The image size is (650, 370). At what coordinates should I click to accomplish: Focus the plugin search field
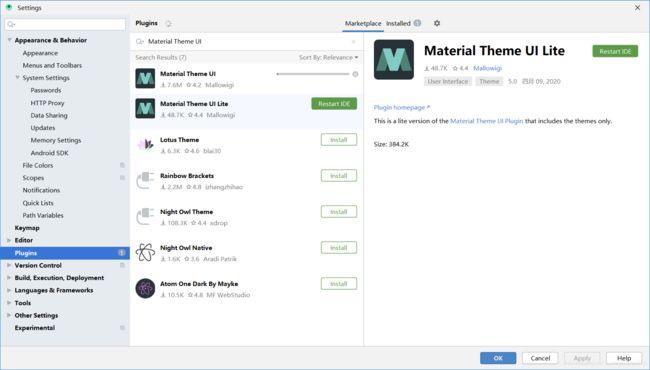247,41
